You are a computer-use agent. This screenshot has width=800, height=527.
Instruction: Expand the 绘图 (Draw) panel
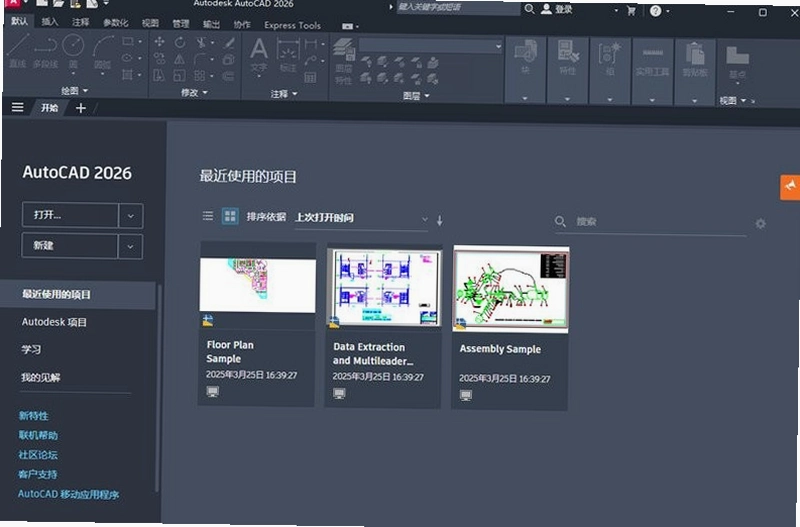click(x=74, y=91)
